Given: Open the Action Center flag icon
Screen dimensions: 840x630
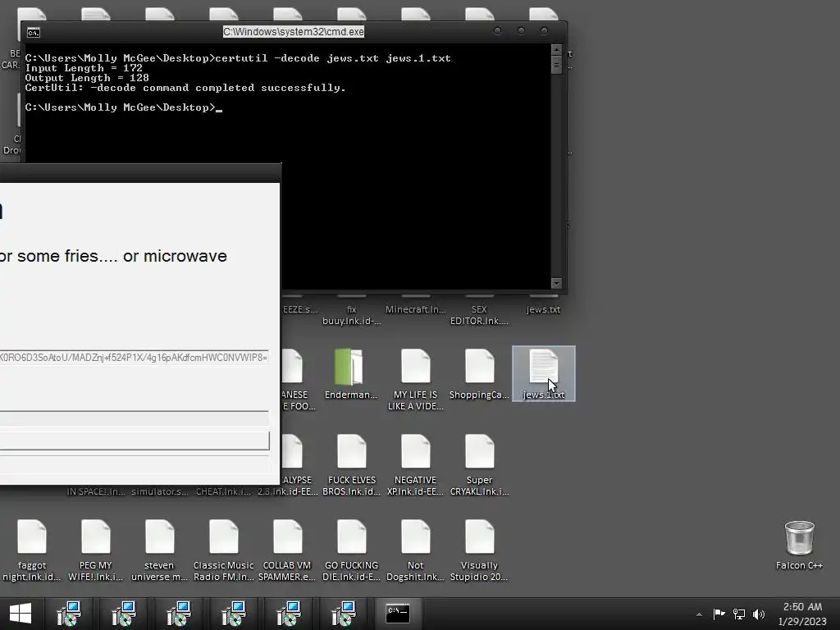Looking at the screenshot, I should (x=719, y=614).
